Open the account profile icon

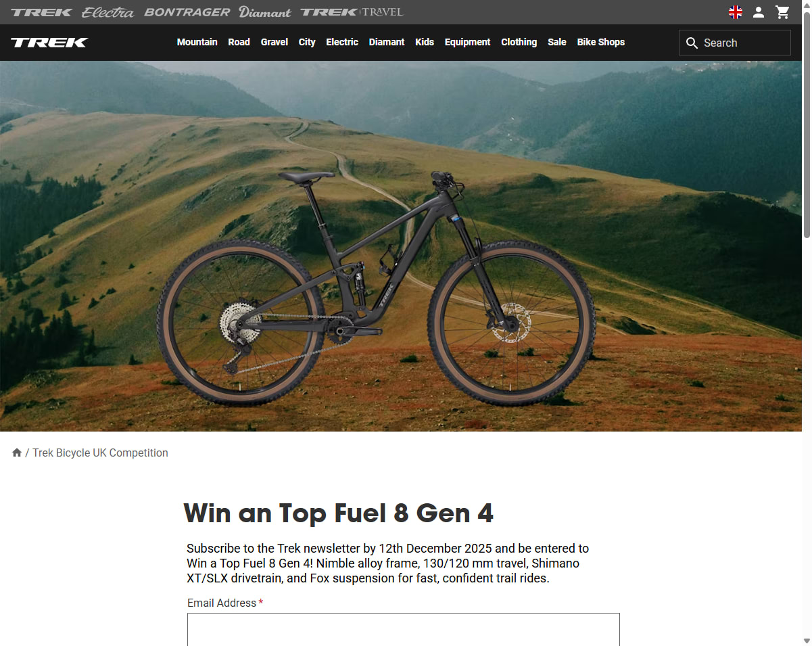tap(759, 12)
